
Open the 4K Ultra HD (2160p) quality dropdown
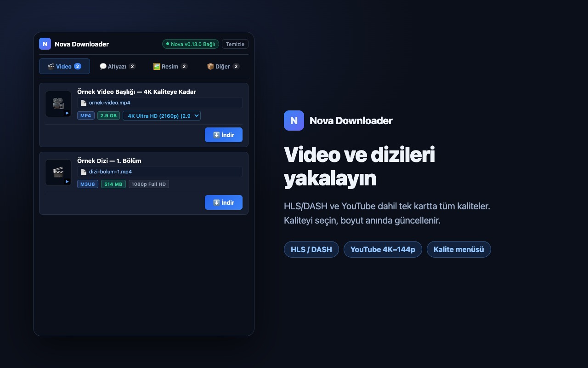162,116
